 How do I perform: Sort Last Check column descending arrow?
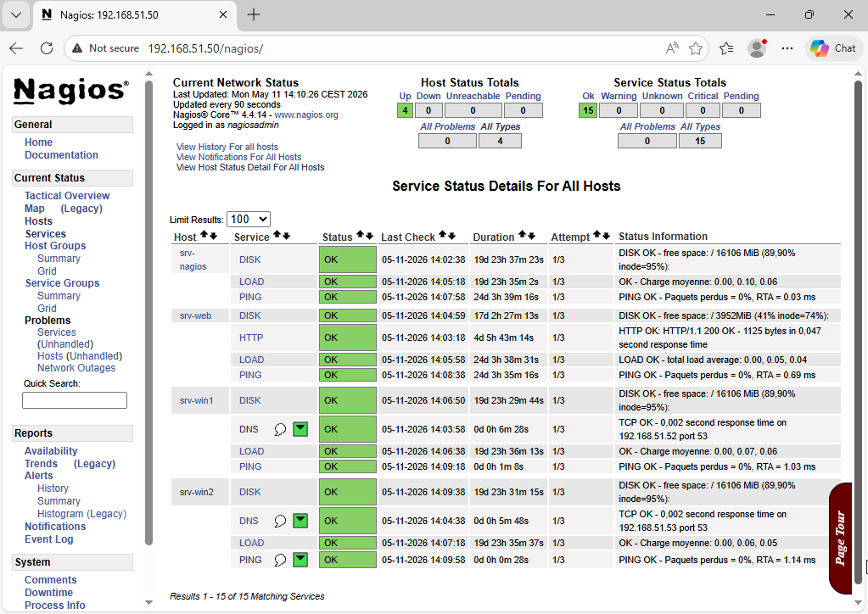pyautogui.click(x=451, y=236)
